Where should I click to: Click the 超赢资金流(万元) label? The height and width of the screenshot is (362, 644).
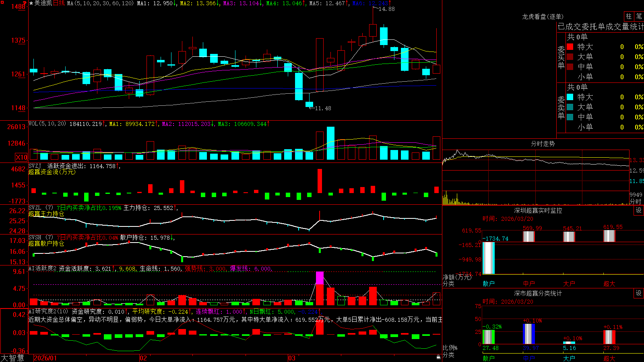[x=52, y=172]
